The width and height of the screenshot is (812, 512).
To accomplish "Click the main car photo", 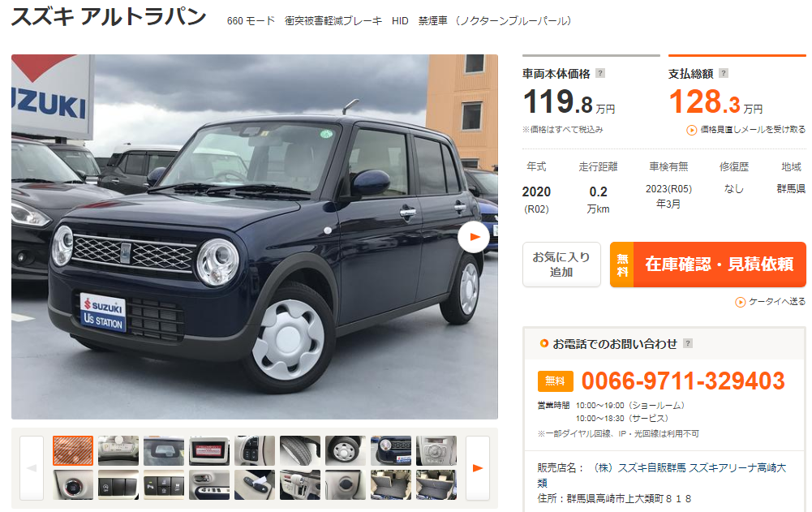I will point(254,237).
